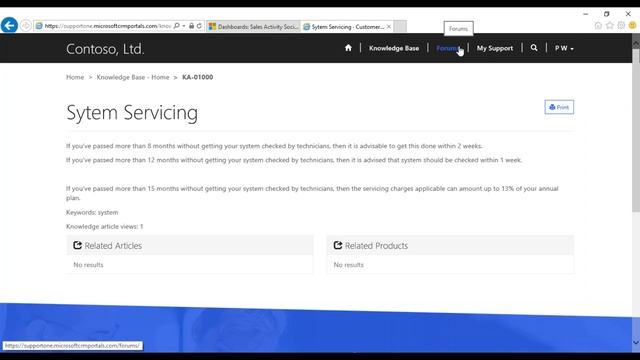This screenshot has width=640, height=360.
Task: Click the 12 months servicing paragraph
Action: (x=294, y=160)
